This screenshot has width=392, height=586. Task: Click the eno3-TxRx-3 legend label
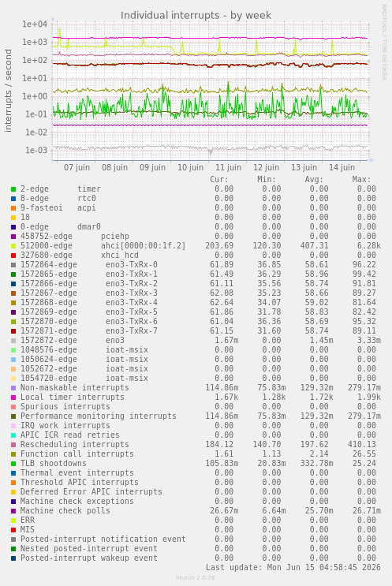tap(132, 293)
